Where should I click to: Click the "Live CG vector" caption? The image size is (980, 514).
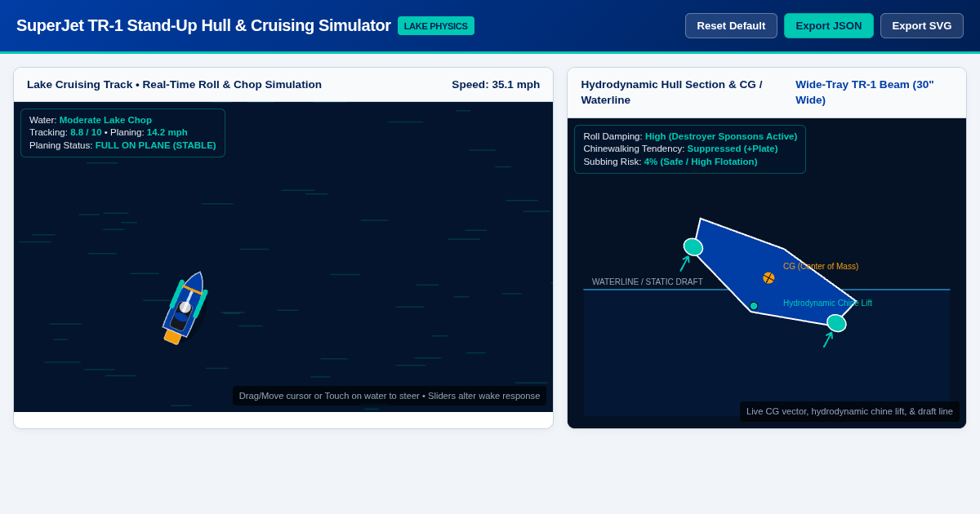(x=849, y=411)
